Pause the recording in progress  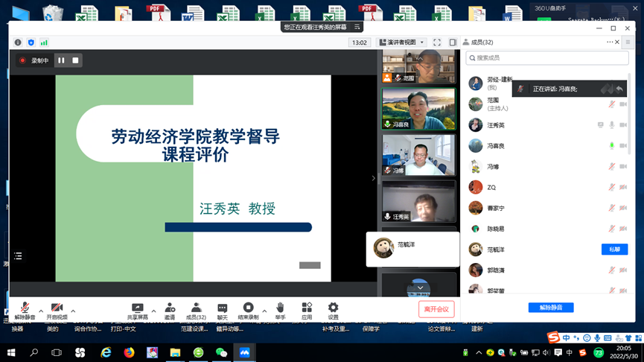point(61,60)
